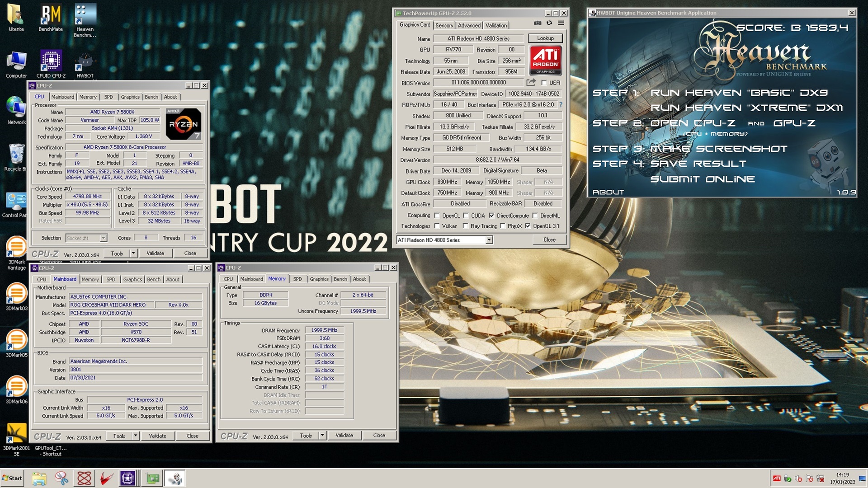Switch to Sensors tab in GPU-Z

pyautogui.click(x=444, y=25)
